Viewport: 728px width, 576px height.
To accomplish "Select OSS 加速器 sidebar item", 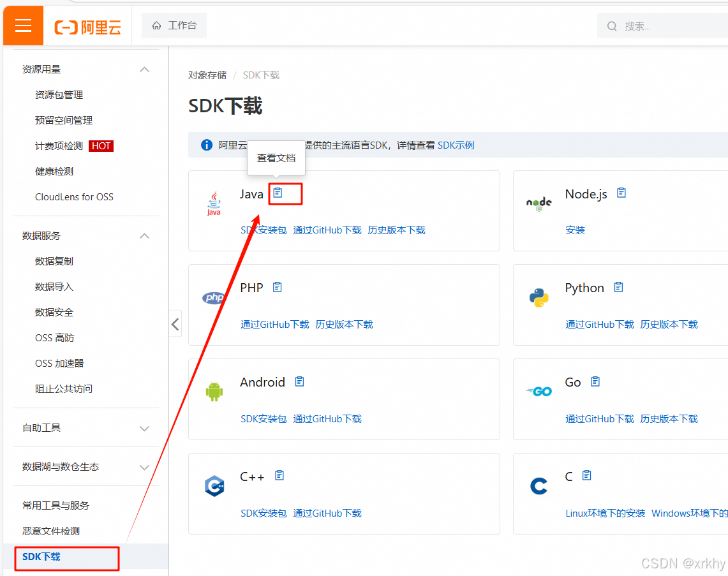I will coord(59,364).
